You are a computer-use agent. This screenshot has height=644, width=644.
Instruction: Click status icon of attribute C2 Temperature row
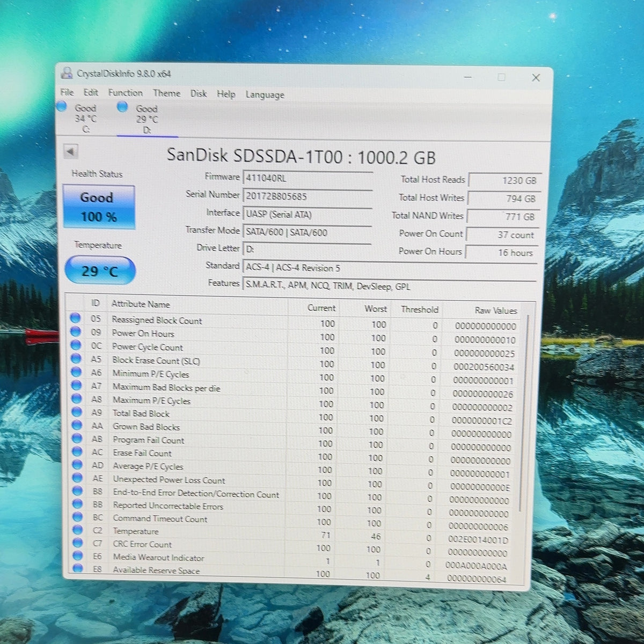click(x=77, y=530)
